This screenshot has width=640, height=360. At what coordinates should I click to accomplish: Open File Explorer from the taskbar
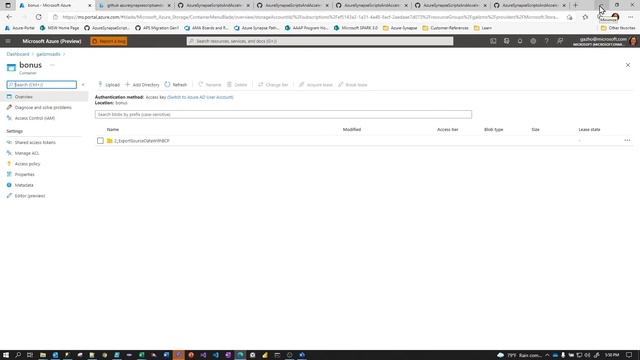click(42, 355)
